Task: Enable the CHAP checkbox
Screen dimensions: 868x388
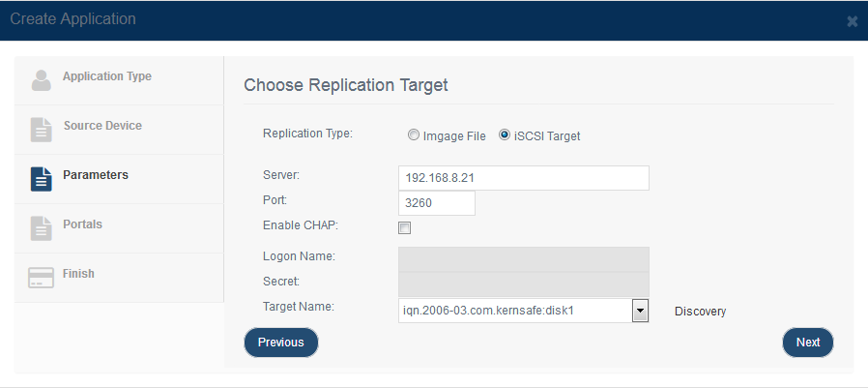Action: (x=405, y=227)
